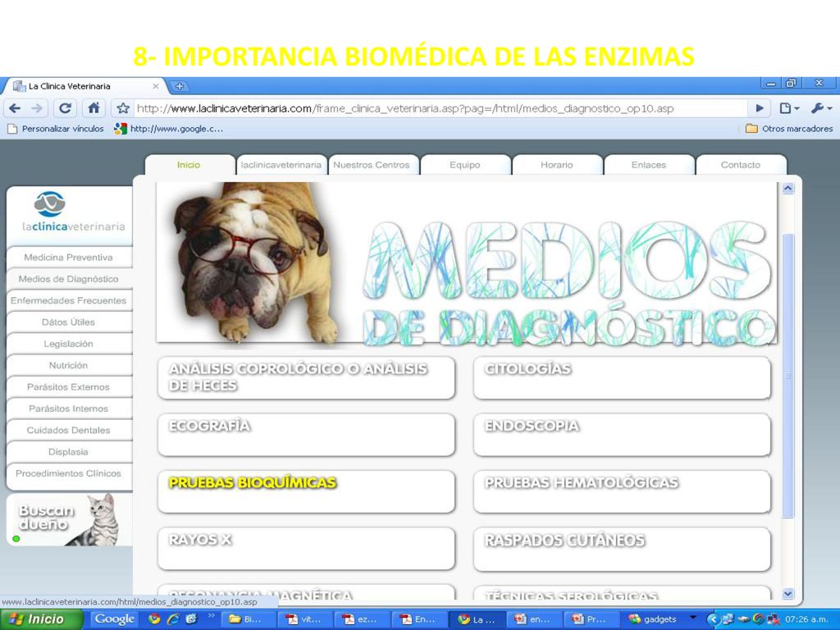Open the page menu icon
This screenshot has height=630, width=840.
coord(789,108)
